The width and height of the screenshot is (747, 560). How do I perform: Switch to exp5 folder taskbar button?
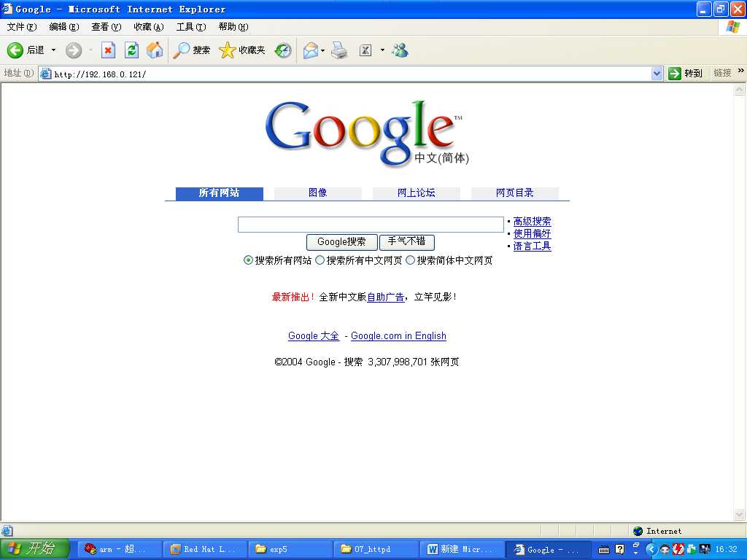(x=290, y=550)
